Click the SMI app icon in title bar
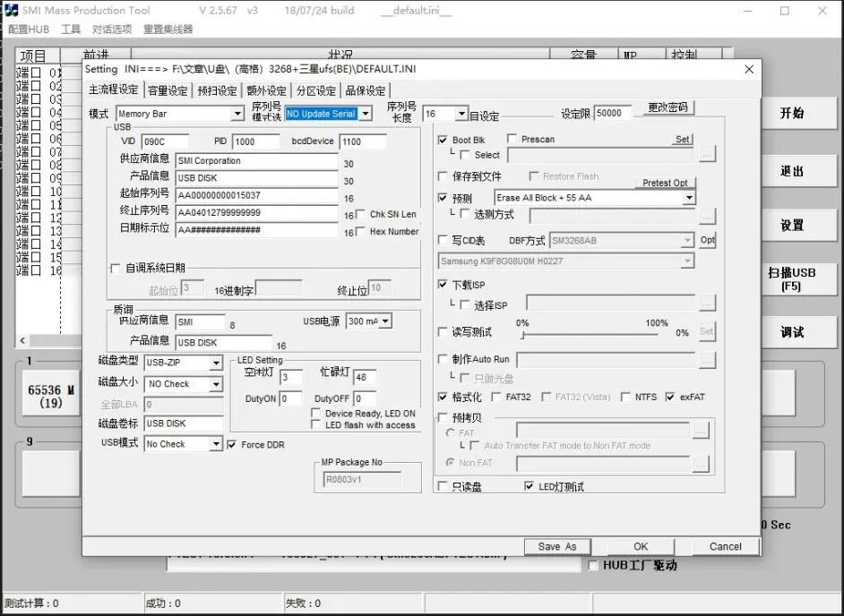The width and height of the screenshot is (844, 616). (10, 11)
